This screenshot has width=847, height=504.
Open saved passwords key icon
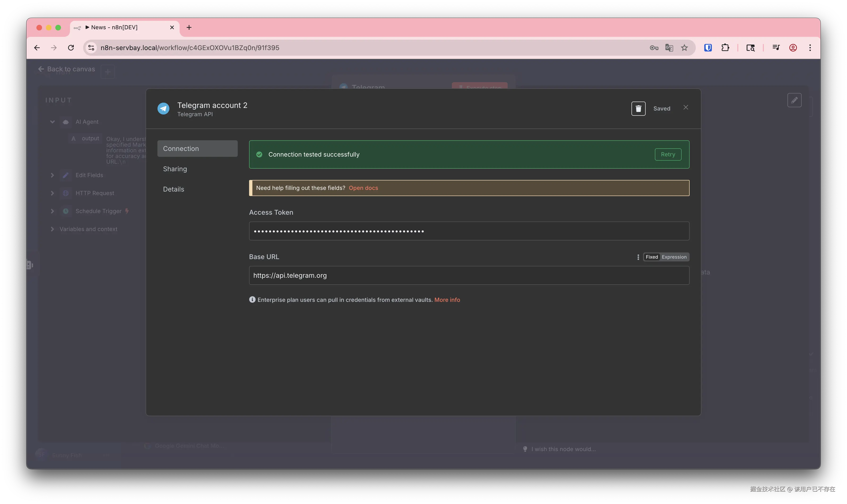(654, 47)
